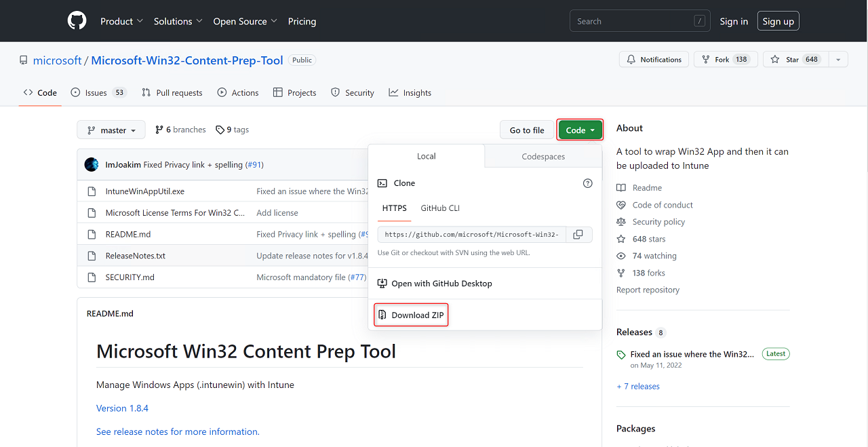Open the 9 tags link

233,130
